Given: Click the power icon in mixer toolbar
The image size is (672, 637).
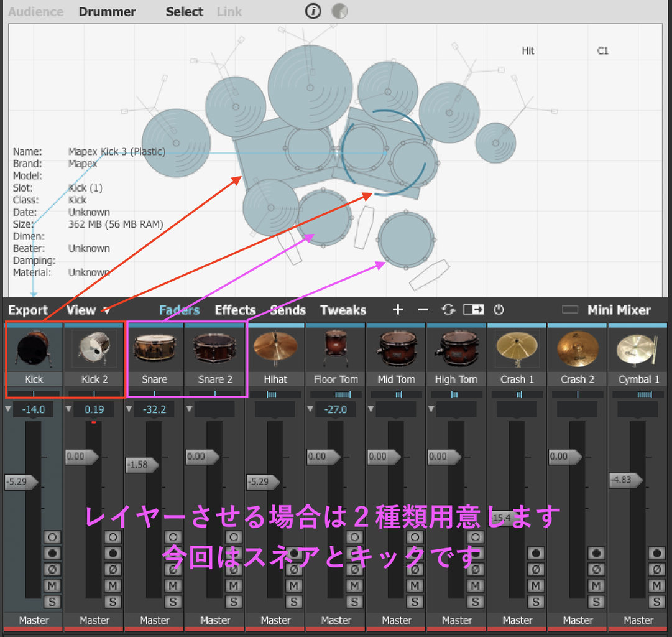Looking at the screenshot, I should pyautogui.click(x=499, y=310).
